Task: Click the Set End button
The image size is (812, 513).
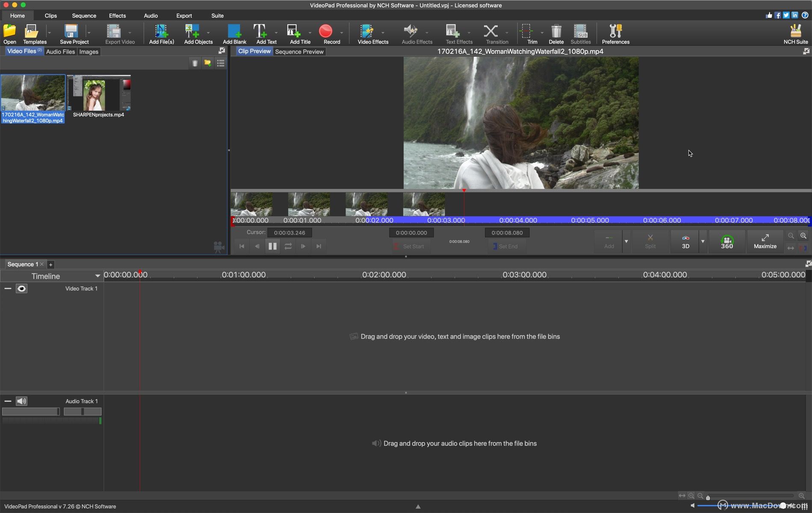Action: coord(507,246)
